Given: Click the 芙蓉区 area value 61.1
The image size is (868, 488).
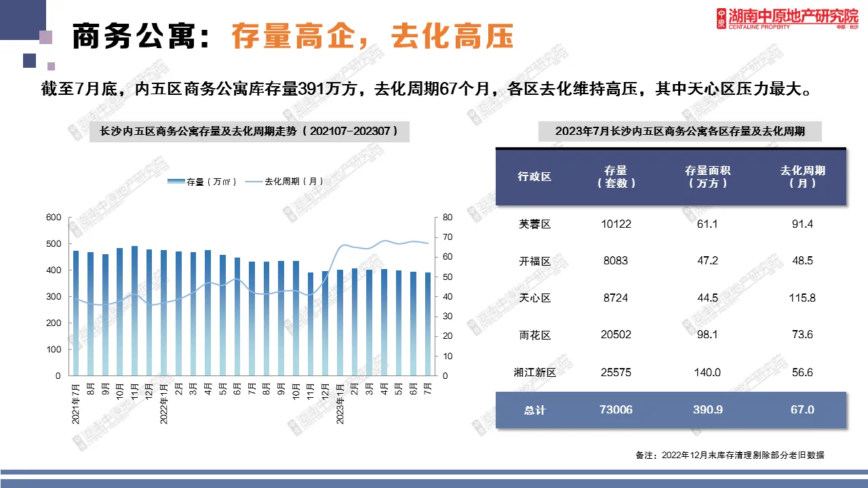Looking at the screenshot, I should pos(707,224).
